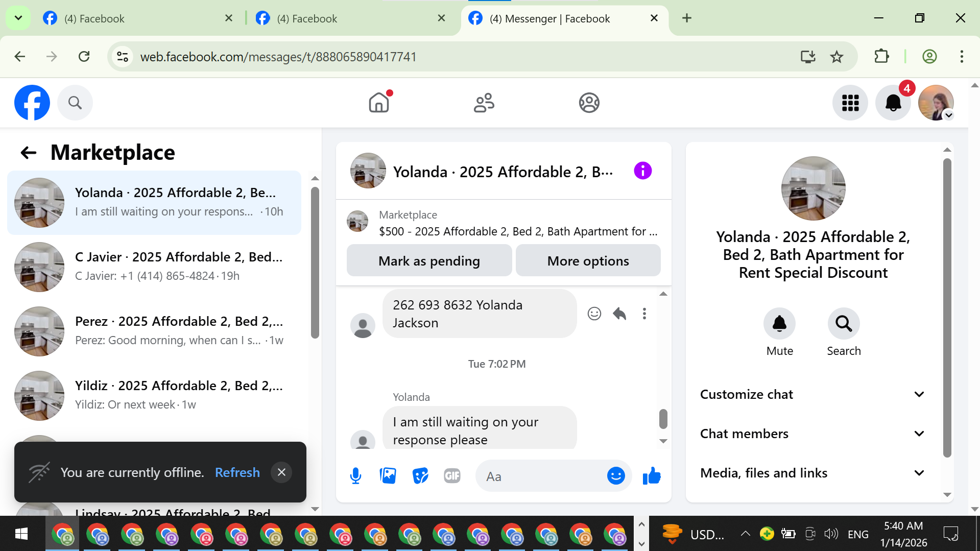Open Chrome profile icon
This screenshot has width=980, height=551.
point(929,56)
